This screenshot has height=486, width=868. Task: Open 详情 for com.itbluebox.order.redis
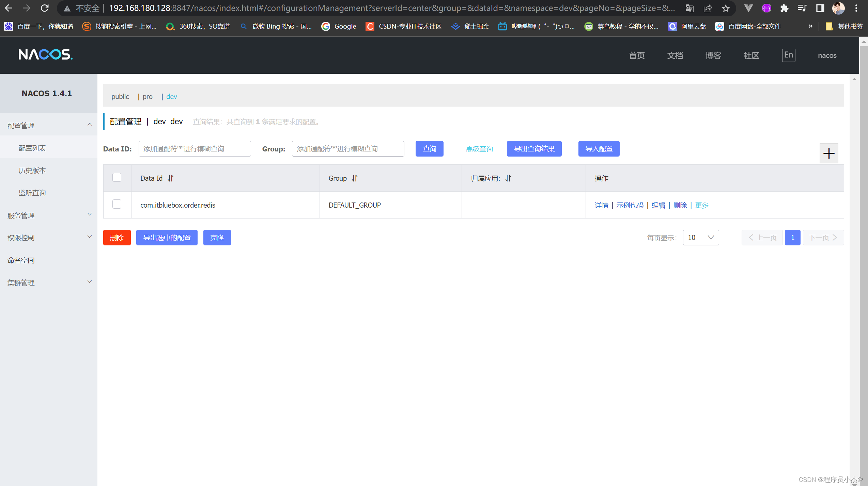click(602, 205)
